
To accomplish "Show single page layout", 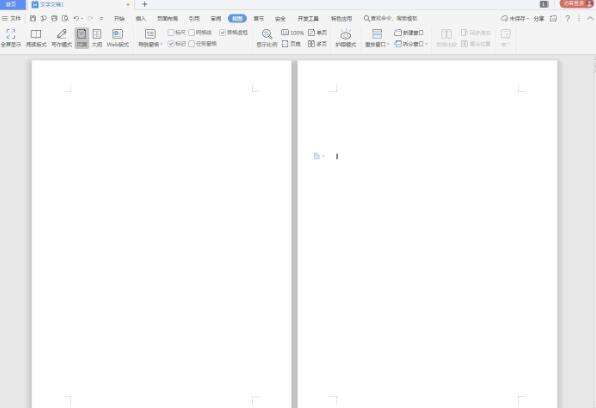I will tap(317, 33).
